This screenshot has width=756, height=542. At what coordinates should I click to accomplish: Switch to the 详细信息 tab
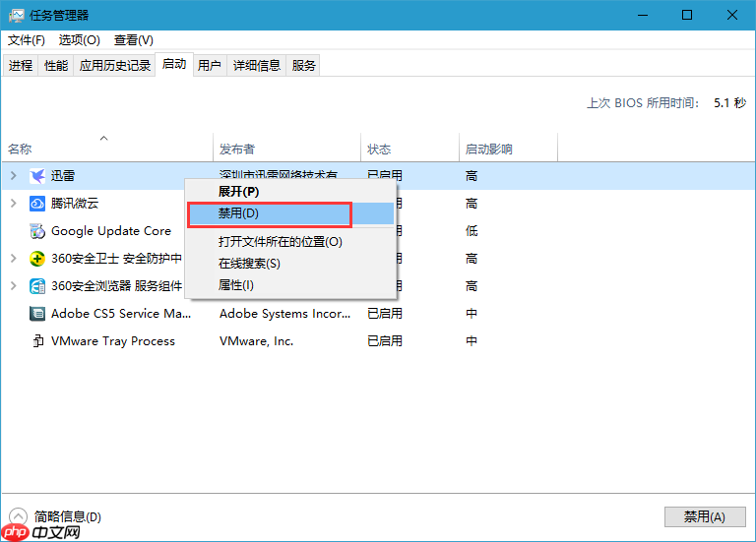click(x=257, y=65)
